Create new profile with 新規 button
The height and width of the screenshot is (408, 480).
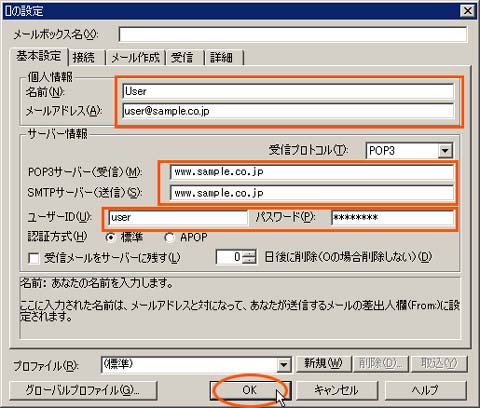pos(323,364)
